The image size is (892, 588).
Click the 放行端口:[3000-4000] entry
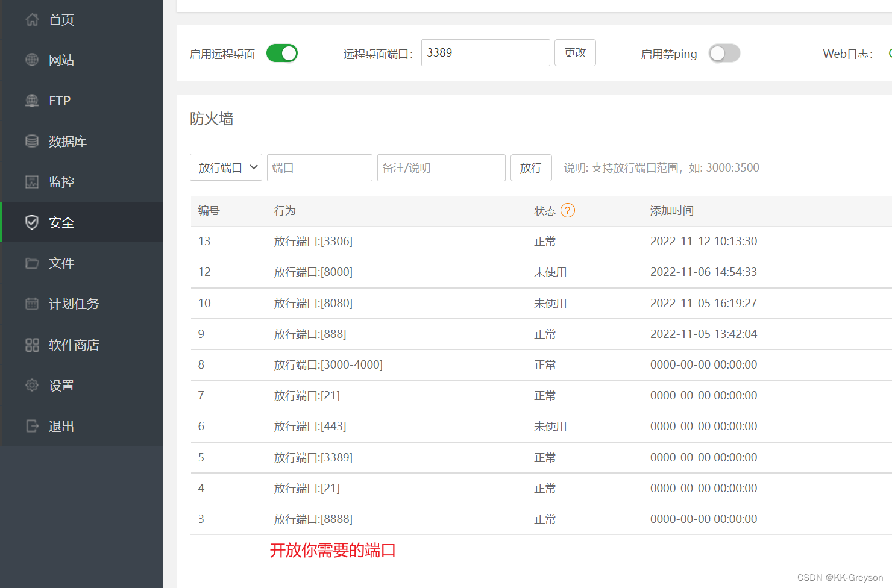(328, 364)
